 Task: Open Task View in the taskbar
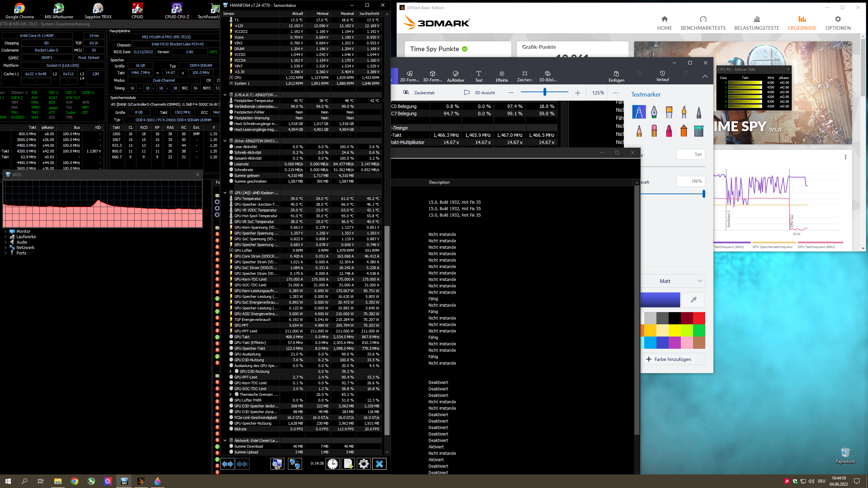(x=41, y=481)
